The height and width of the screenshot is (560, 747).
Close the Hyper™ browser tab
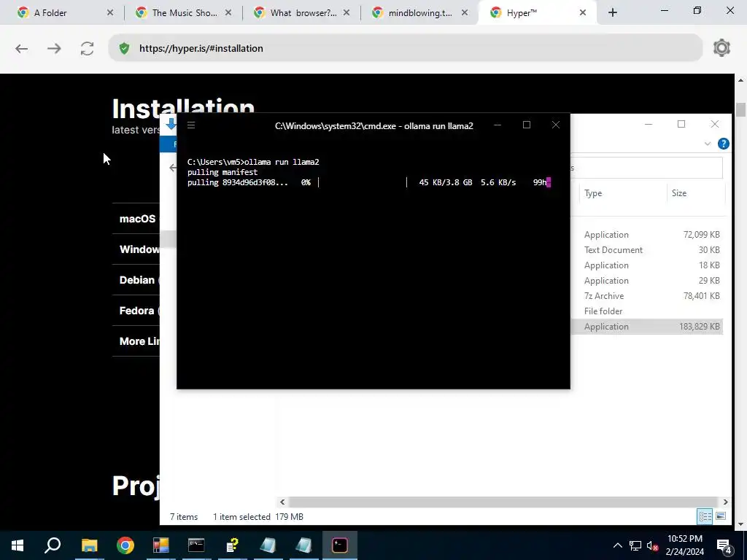coord(583,13)
